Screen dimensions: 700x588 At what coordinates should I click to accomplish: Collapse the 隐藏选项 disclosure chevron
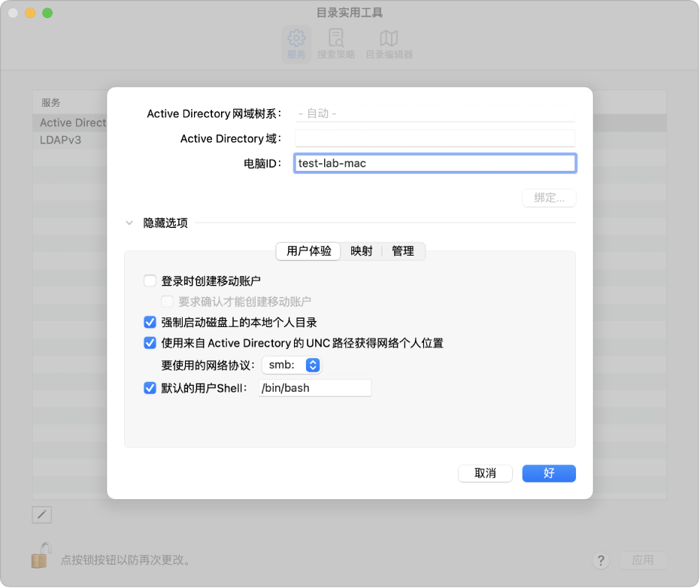(129, 223)
